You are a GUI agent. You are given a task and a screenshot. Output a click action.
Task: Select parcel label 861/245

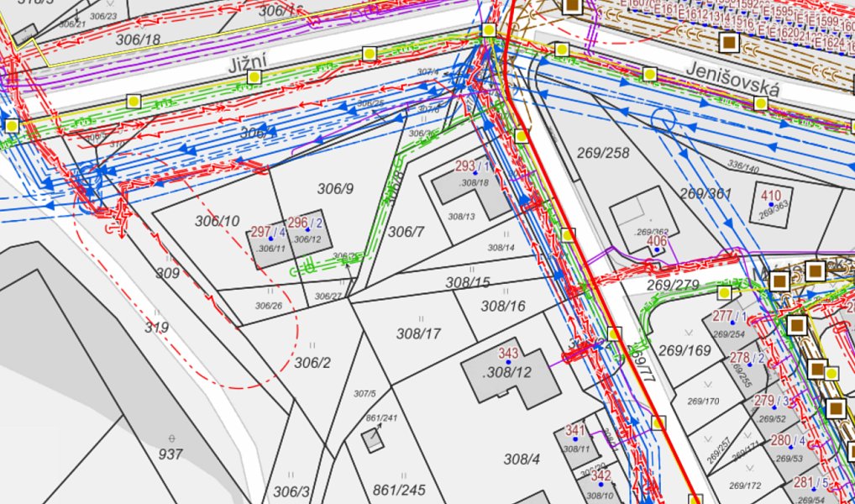point(399,490)
